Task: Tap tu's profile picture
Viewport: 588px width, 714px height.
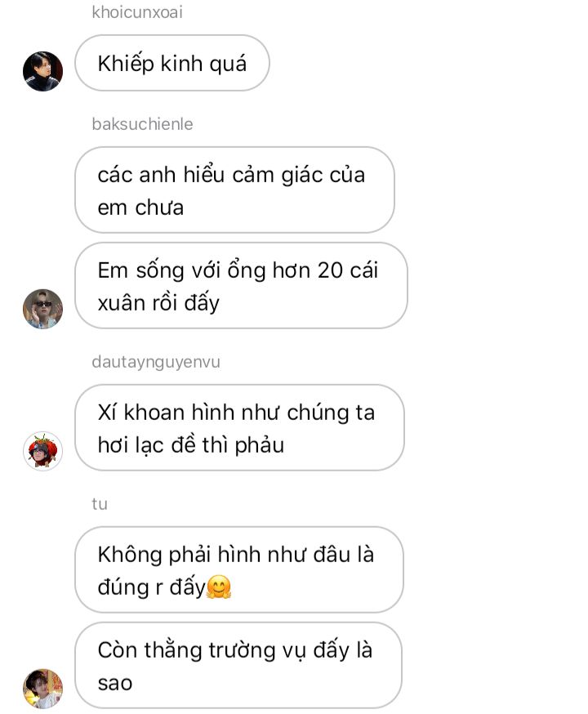Action: [x=42, y=689]
